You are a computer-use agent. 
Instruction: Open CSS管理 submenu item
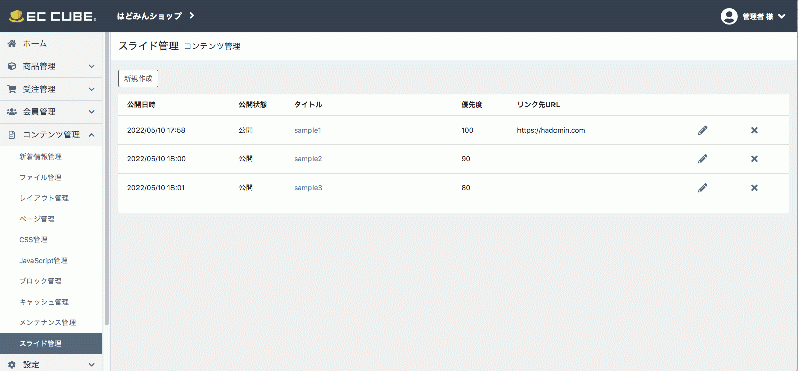(x=34, y=240)
